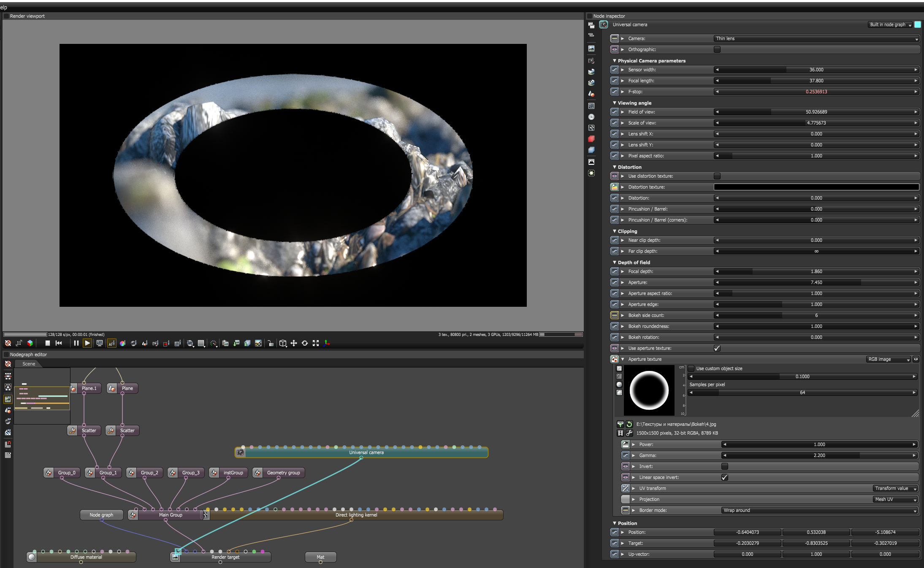Viewport: 924px width, 568px height.
Task: Click the Focal length slider
Action: tap(816, 81)
